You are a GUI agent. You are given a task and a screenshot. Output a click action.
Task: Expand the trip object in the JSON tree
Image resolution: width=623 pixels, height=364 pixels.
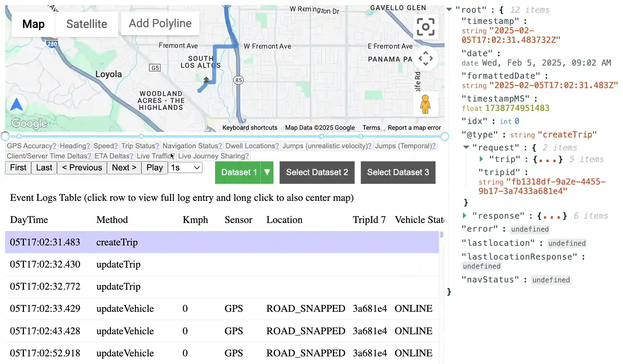point(482,159)
